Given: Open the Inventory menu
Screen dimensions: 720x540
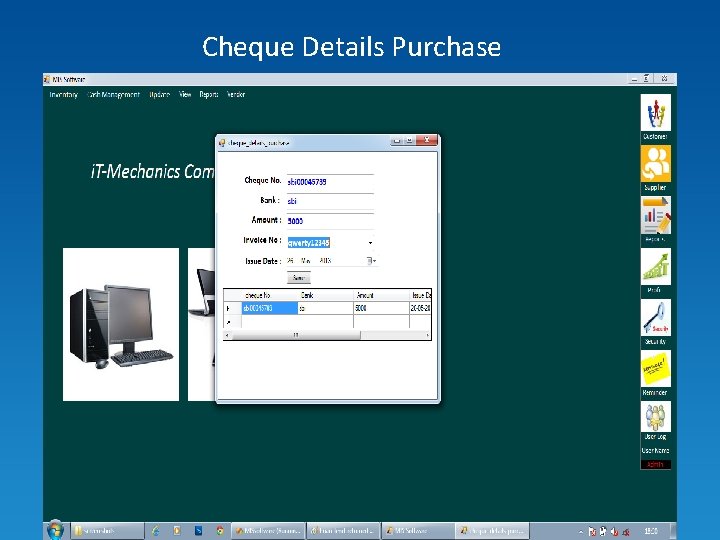Looking at the screenshot, I should (63, 95).
